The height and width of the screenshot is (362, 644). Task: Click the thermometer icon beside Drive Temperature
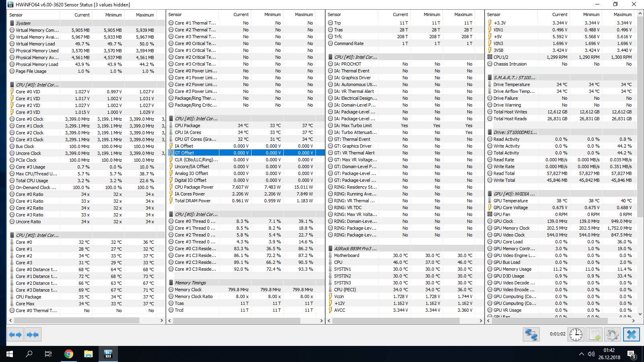490,84
